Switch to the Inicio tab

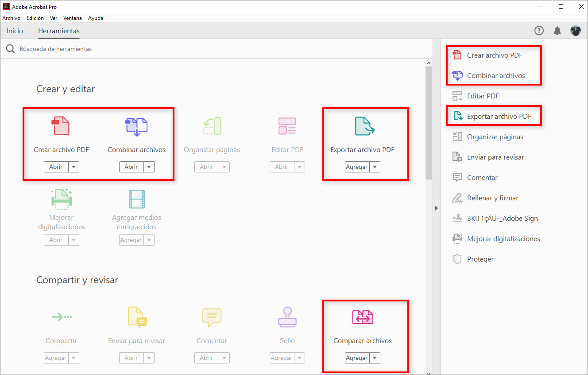[15, 31]
